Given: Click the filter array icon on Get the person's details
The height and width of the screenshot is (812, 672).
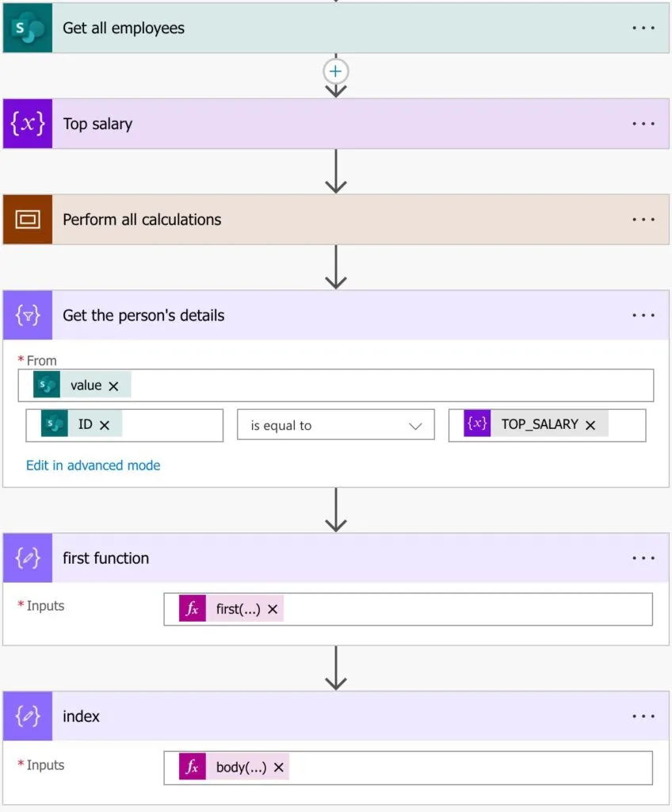Looking at the screenshot, I should [x=28, y=316].
